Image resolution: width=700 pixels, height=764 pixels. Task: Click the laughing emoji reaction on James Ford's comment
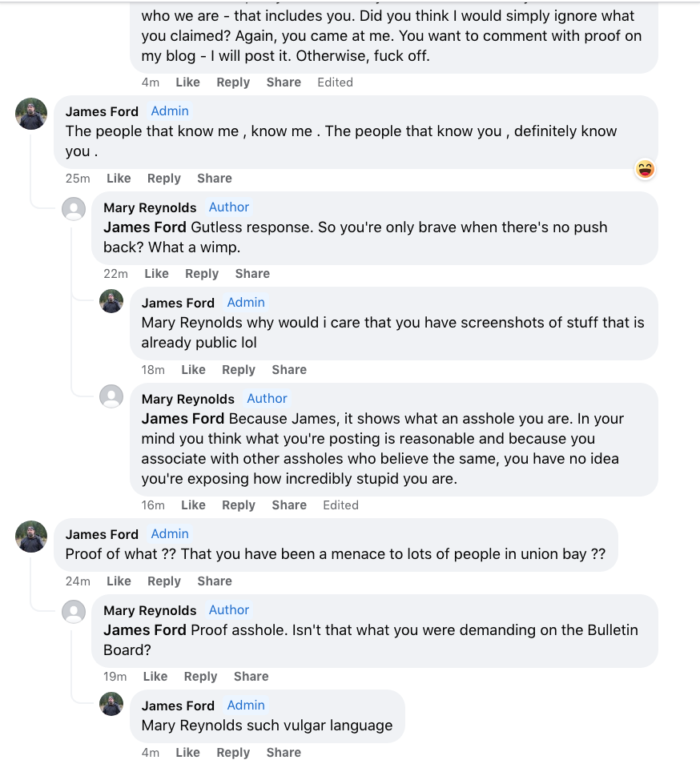point(645,169)
